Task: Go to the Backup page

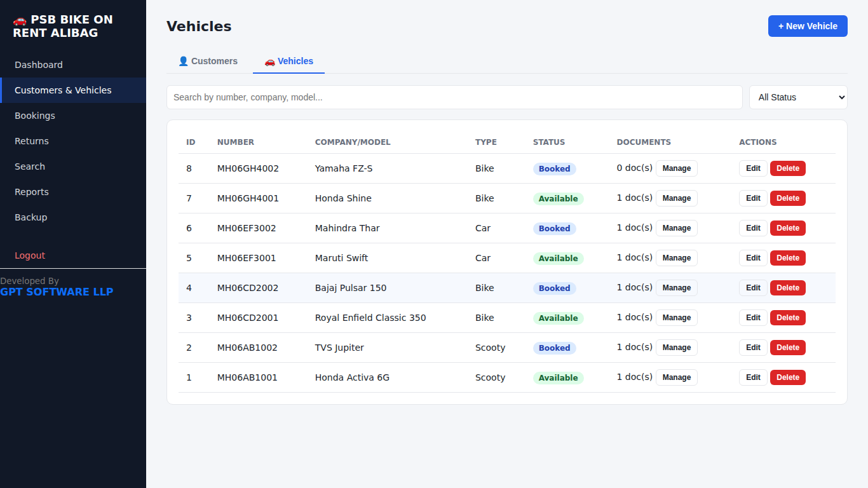Action: (73, 217)
